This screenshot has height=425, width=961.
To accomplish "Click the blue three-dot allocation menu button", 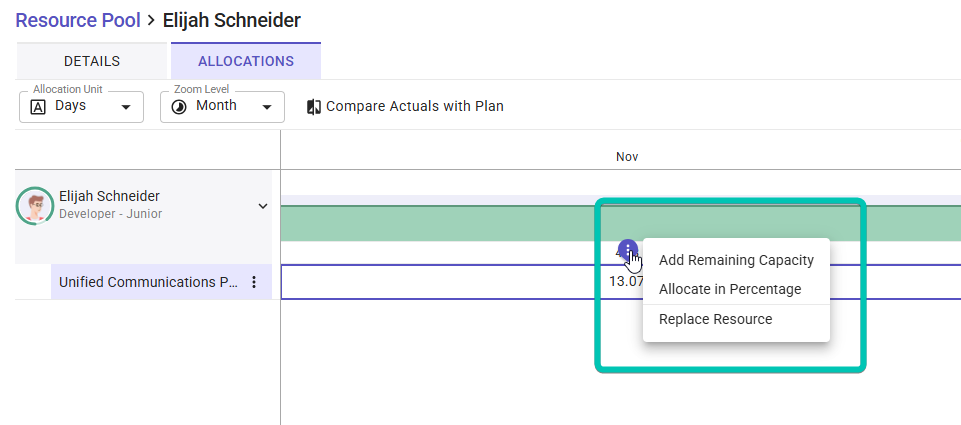I will click(627, 250).
